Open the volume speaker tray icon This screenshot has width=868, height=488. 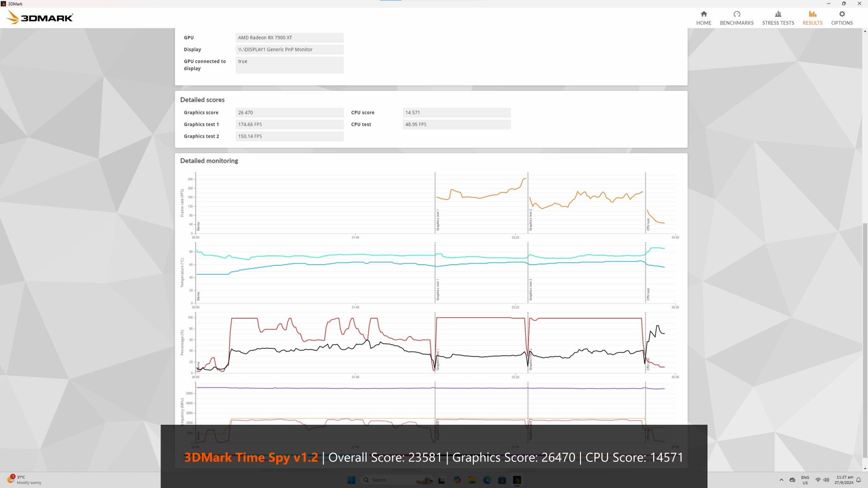[x=826, y=480]
